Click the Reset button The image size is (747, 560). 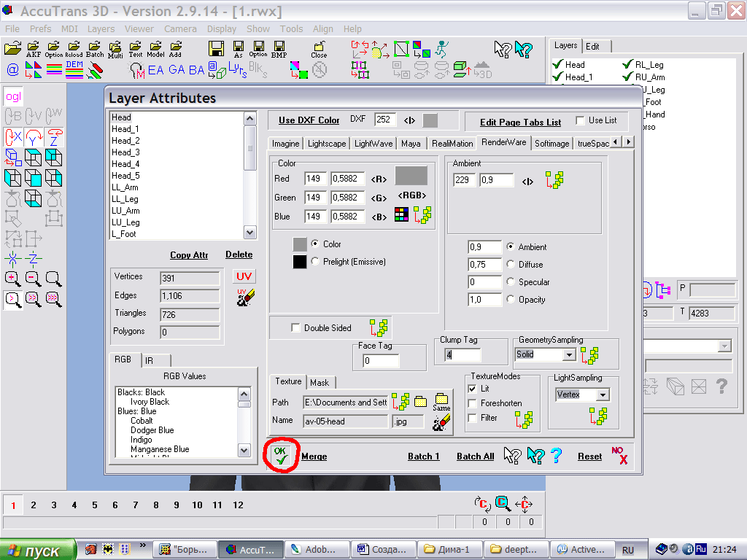pyautogui.click(x=589, y=456)
